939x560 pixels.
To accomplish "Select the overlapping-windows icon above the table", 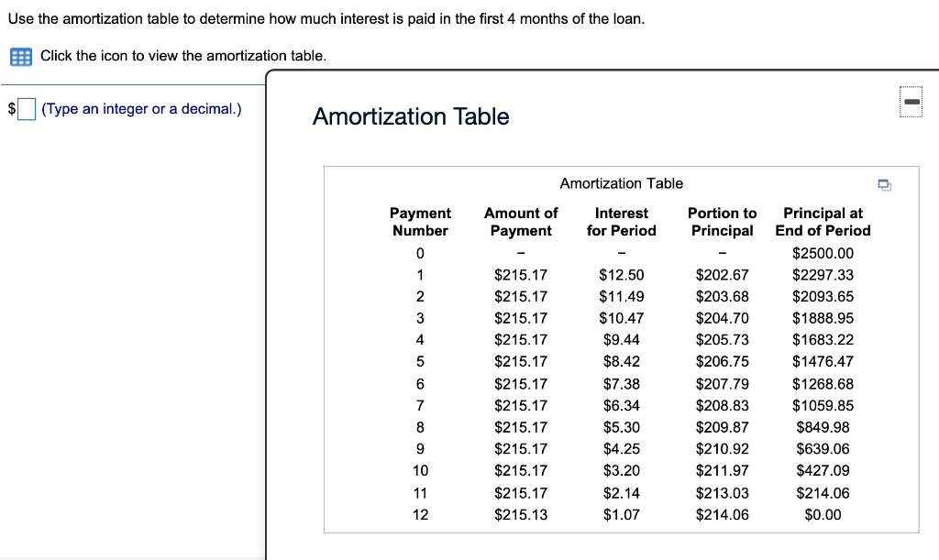I will click(x=884, y=184).
